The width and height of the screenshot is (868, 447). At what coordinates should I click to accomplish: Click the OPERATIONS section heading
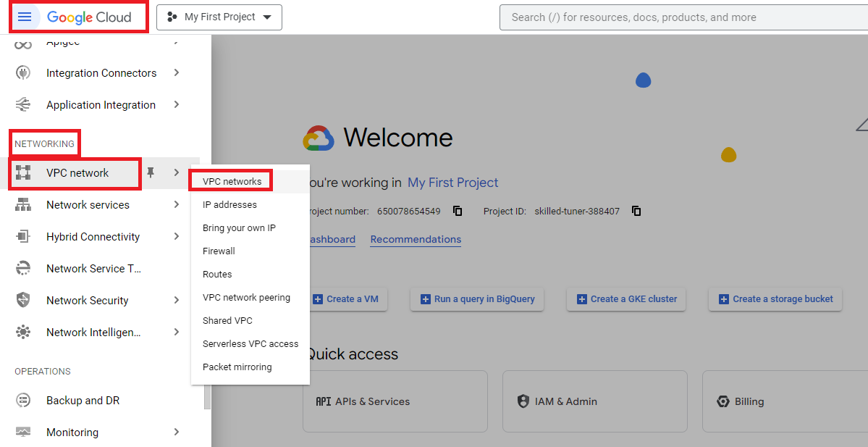point(43,372)
